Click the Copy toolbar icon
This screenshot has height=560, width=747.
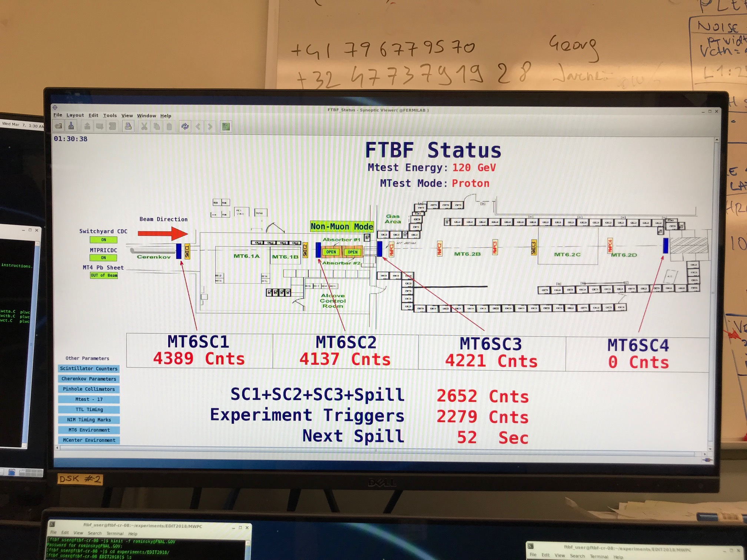coord(156,127)
